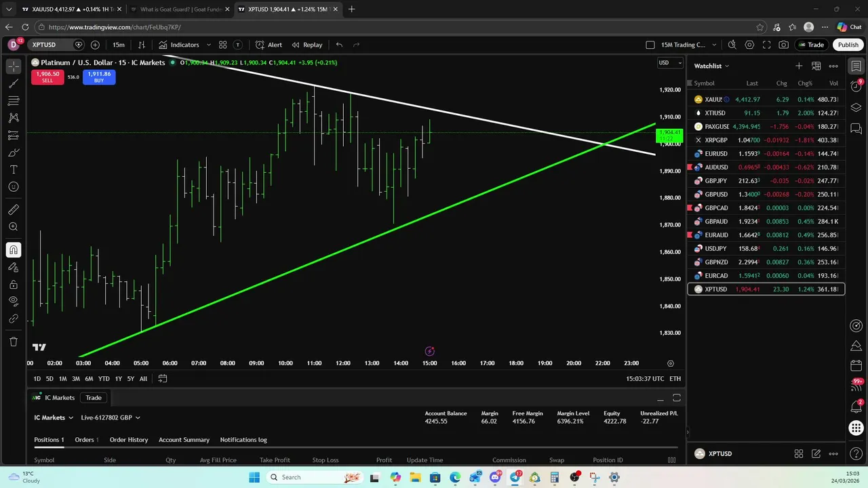
Task: Enter fullscreen chart mode
Action: coord(766,45)
